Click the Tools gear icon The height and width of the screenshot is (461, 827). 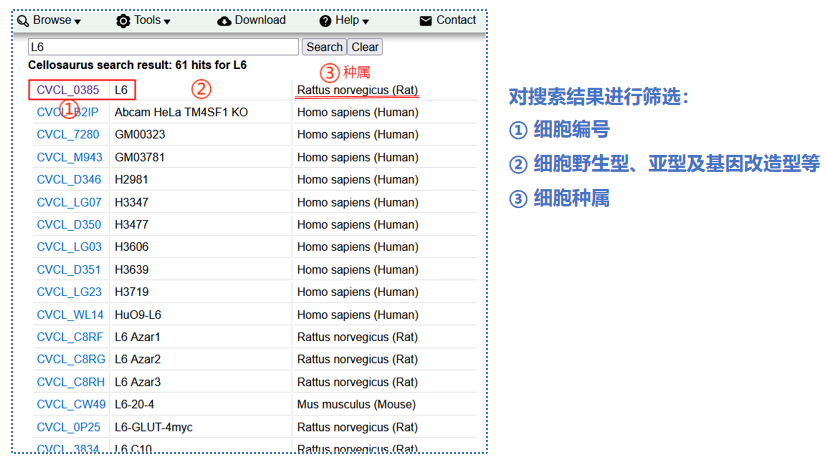123,21
